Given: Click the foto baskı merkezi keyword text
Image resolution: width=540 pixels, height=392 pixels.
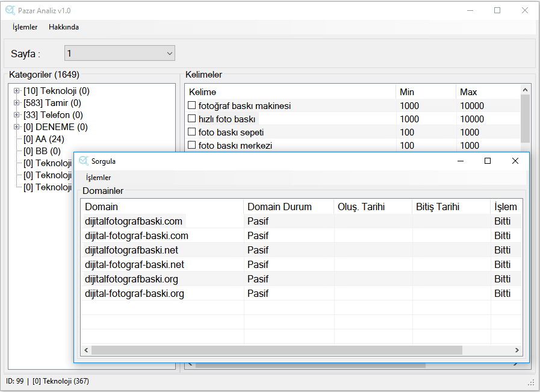Looking at the screenshot, I should [x=235, y=146].
